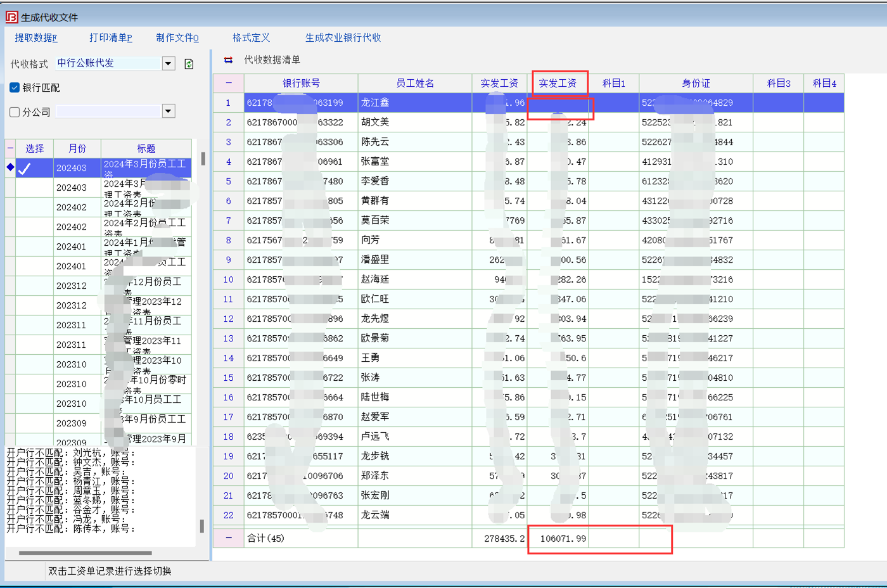Click the salary list vertical scrollbar
This screenshot has height=588, width=887.
pos(203,158)
